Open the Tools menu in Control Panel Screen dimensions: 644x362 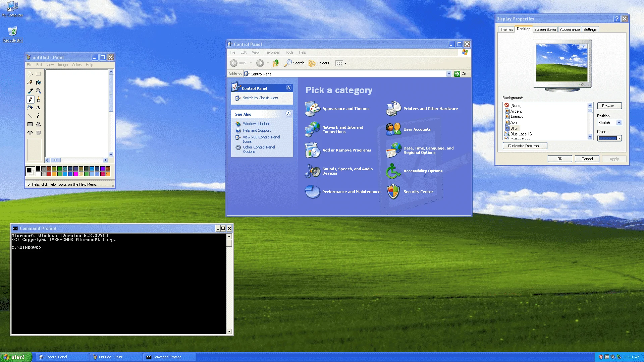click(289, 52)
